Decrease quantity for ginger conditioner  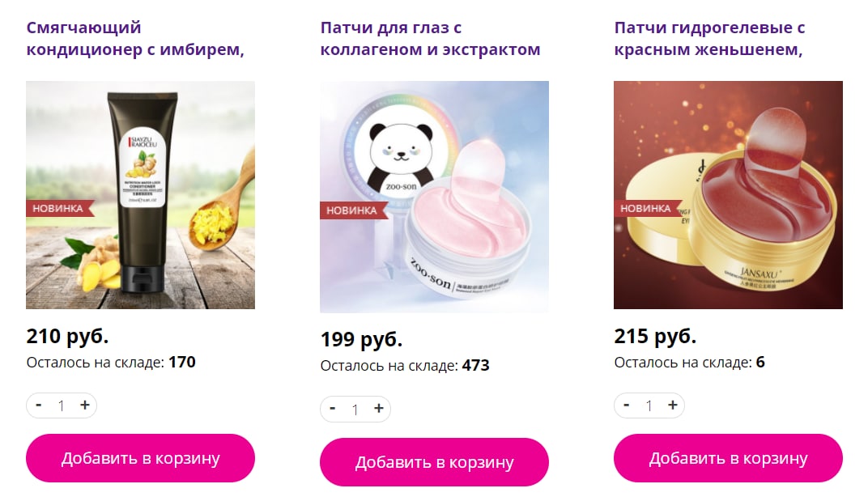38,405
